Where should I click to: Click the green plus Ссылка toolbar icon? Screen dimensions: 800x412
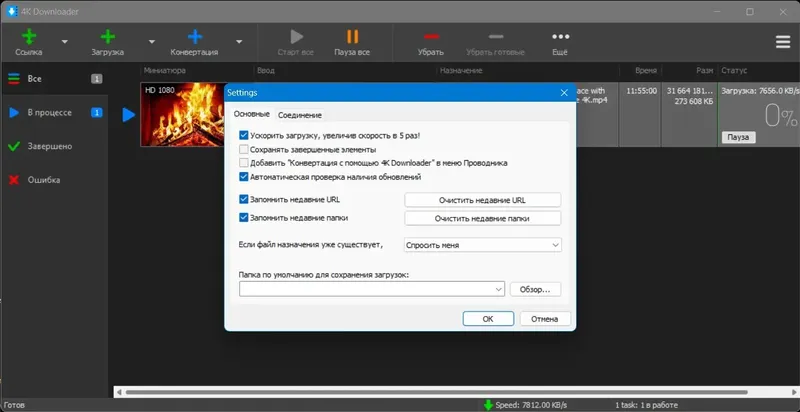29,37
